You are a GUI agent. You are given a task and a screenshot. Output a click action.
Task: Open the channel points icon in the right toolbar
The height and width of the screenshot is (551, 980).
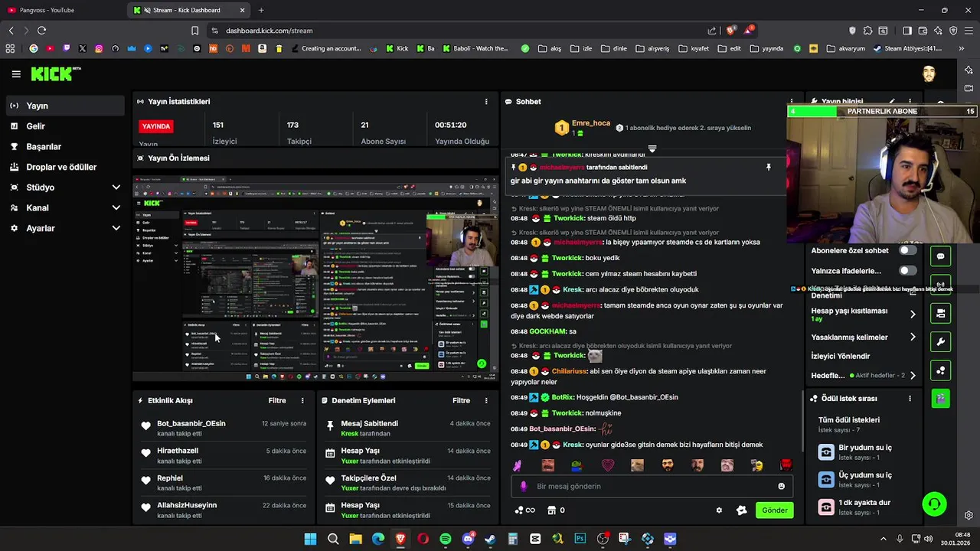(x=941, y=370)
